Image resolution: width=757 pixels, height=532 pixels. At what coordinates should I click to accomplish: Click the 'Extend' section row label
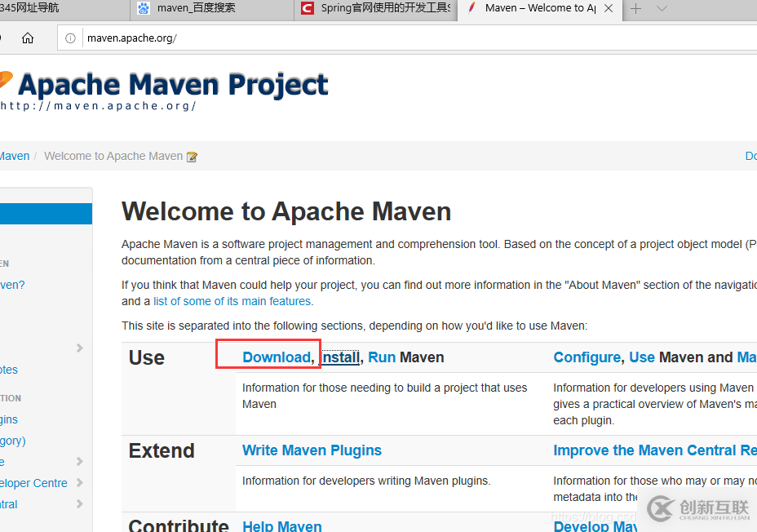162,451
